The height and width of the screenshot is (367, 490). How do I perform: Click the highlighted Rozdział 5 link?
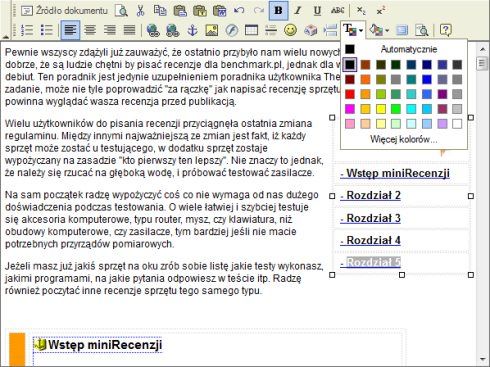(x=370, y=263)
